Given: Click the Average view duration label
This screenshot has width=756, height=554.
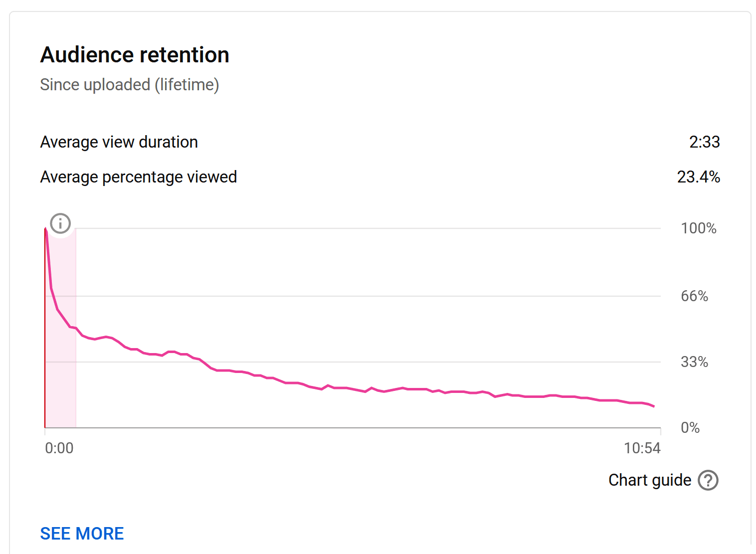Looking at the screenshot, I should (x=119, y=142).
